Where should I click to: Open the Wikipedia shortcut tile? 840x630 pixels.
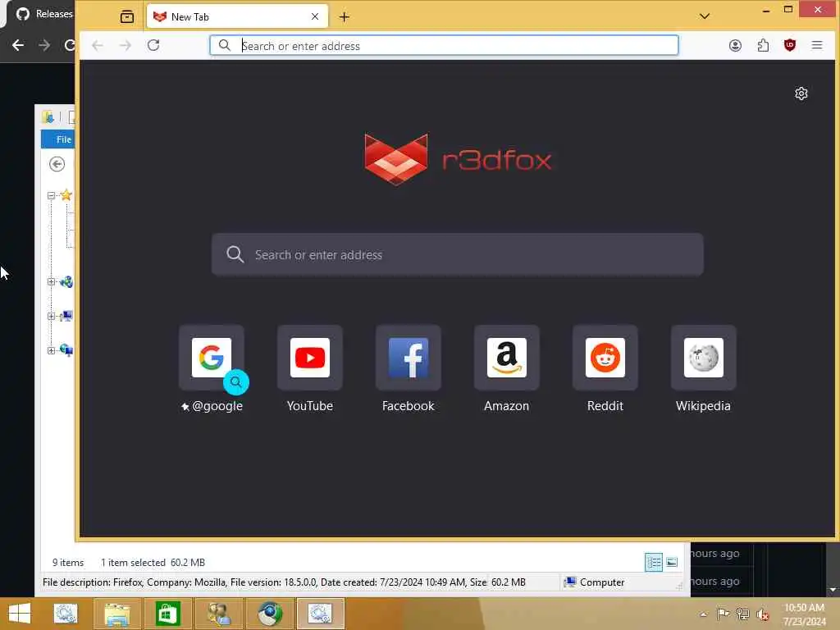703,358
